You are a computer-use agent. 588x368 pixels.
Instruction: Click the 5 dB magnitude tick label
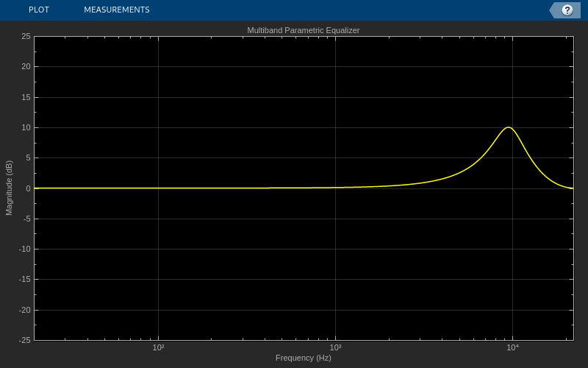coord(29,158)
